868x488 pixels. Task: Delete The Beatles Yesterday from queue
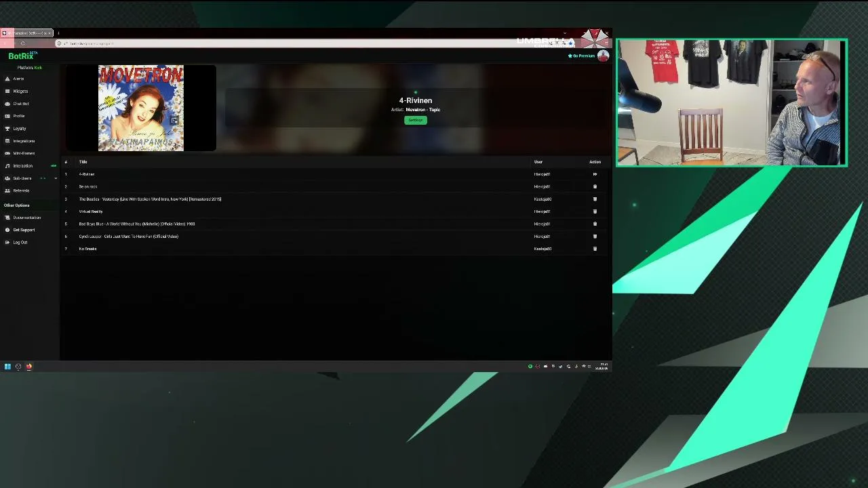coord(595,199)
